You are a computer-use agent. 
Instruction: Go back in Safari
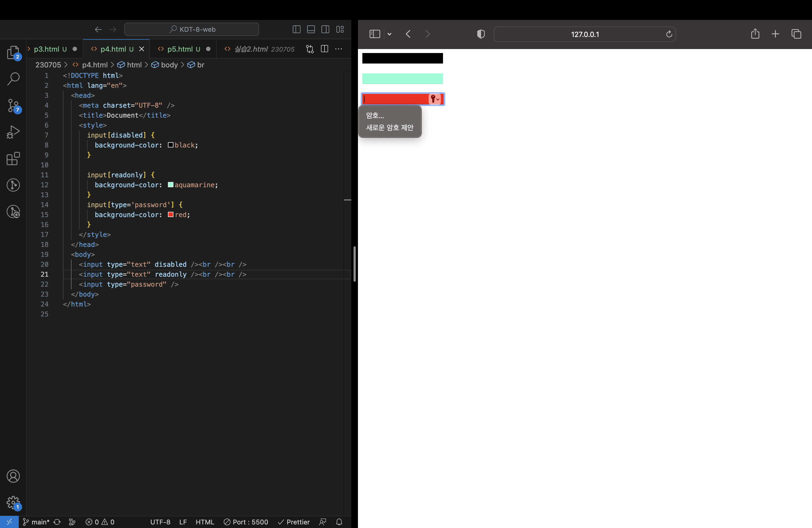pyautogui.click(x=408, y=34)
